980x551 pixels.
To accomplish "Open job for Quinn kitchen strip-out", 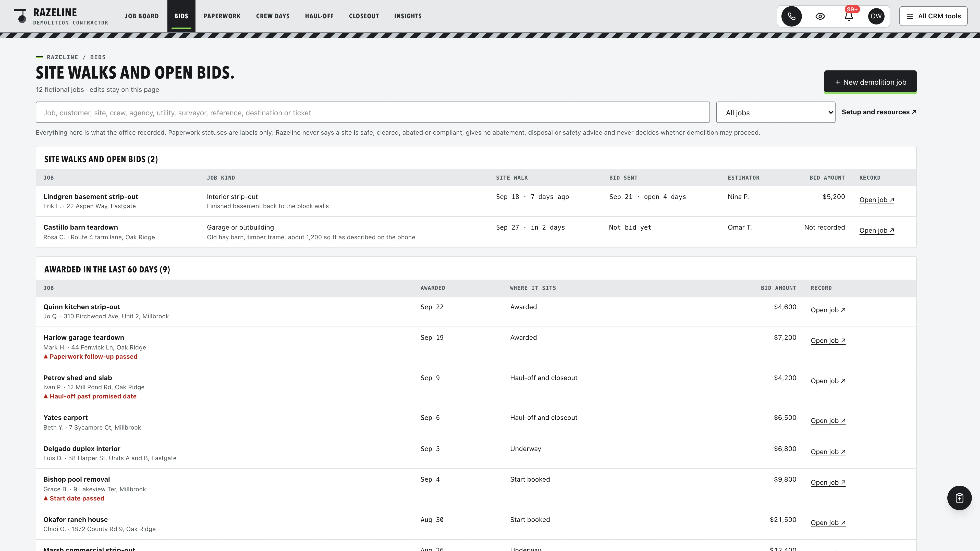I will [828, 310].
